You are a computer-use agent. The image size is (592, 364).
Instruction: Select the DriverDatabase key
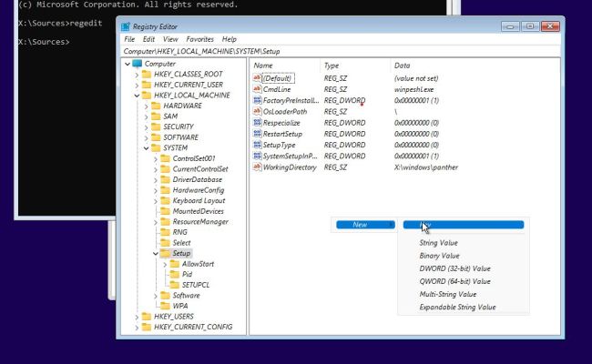pos(197,180)
